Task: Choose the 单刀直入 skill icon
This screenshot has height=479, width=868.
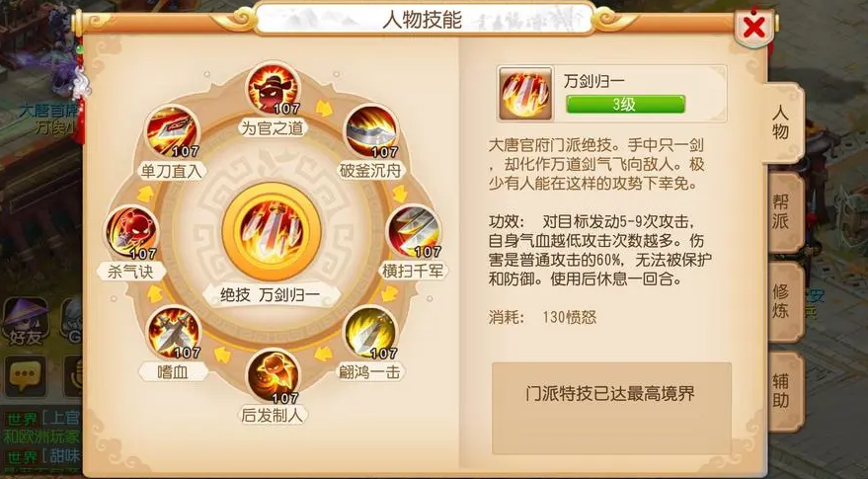Action: tap(172, 131)
